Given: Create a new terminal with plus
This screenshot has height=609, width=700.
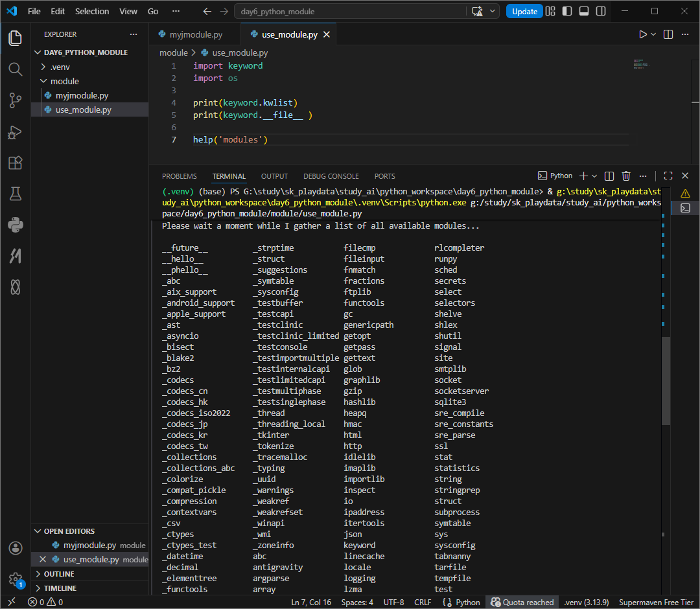Looking at the screenshot, I should pyautogui.click(x=583, y=176).
